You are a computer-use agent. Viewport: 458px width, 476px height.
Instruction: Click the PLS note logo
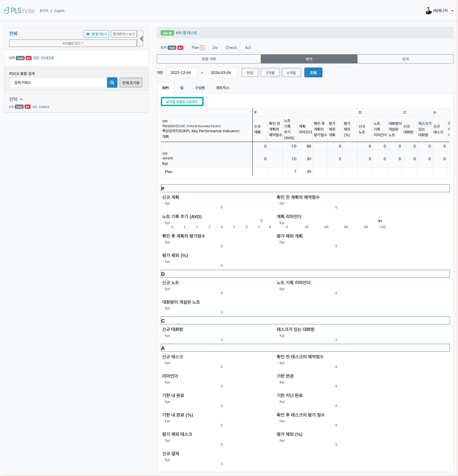point(19,11)
